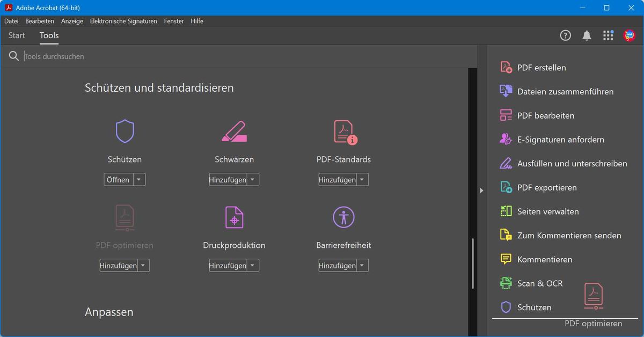Open the Bearbeiten menu

pos(40,21)
